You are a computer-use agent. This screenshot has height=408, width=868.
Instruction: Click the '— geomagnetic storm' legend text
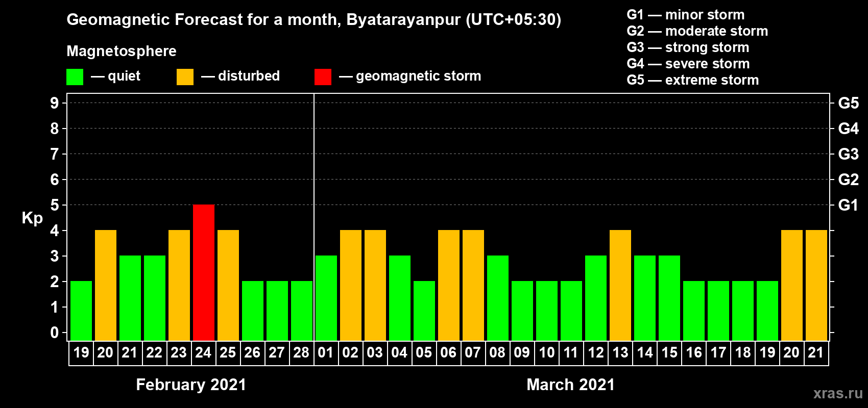[410, 76]
